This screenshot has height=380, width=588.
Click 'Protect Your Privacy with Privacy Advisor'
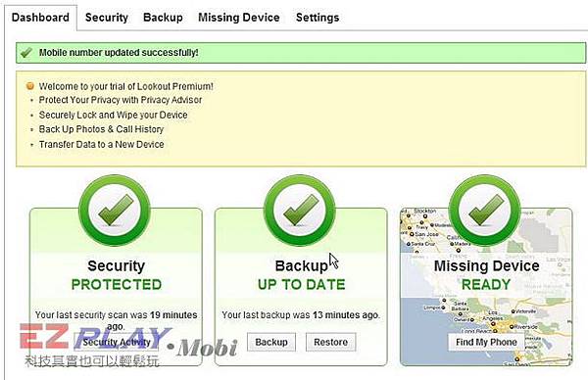[121, 100]
